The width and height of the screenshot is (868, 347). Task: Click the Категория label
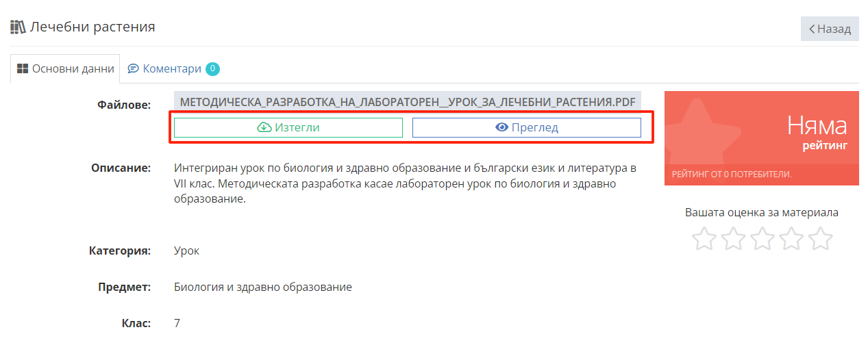(x=120, y=250)
